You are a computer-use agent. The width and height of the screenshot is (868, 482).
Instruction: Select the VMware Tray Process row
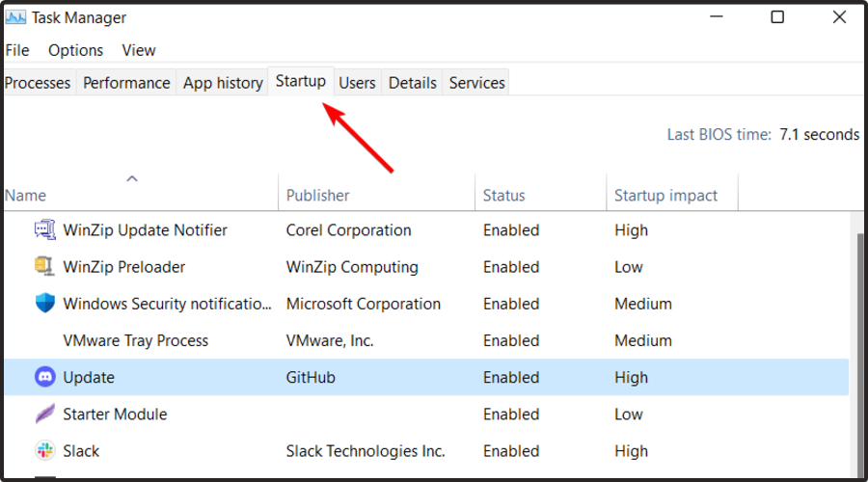(135, 341)
